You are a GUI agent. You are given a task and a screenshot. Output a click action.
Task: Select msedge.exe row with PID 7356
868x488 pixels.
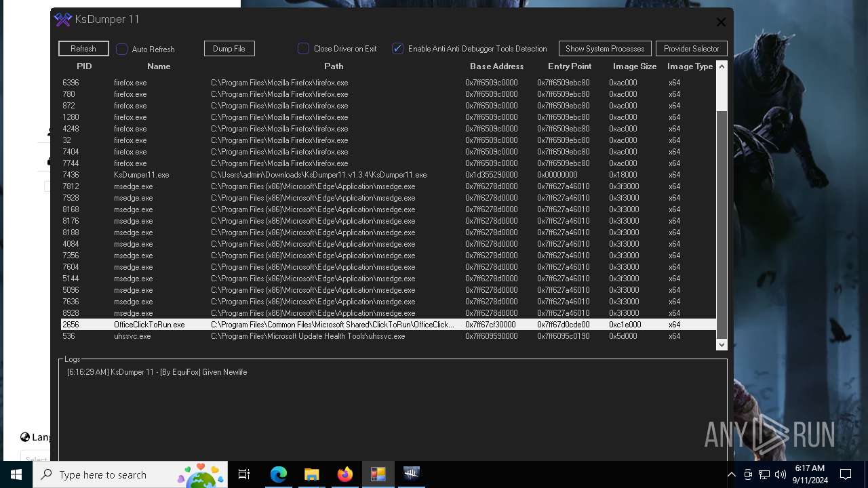point(389,256)
